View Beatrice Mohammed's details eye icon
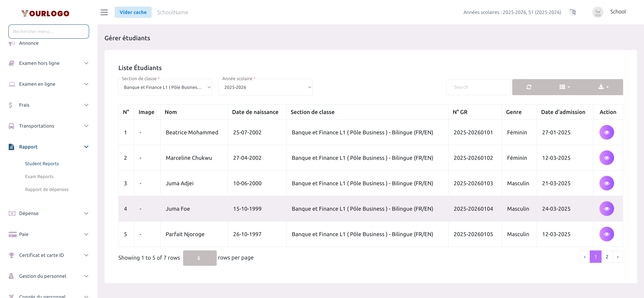644x298 pixels. click(607, 132)
